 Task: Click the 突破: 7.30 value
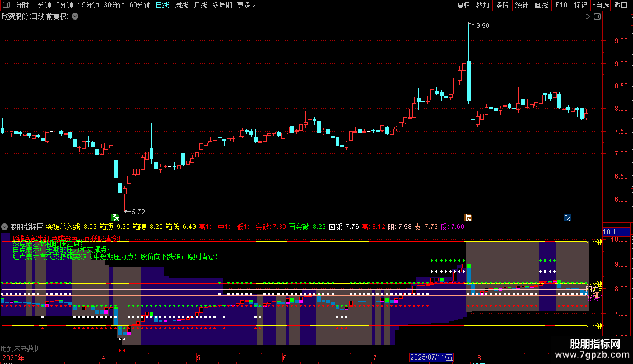pos(271,227)
